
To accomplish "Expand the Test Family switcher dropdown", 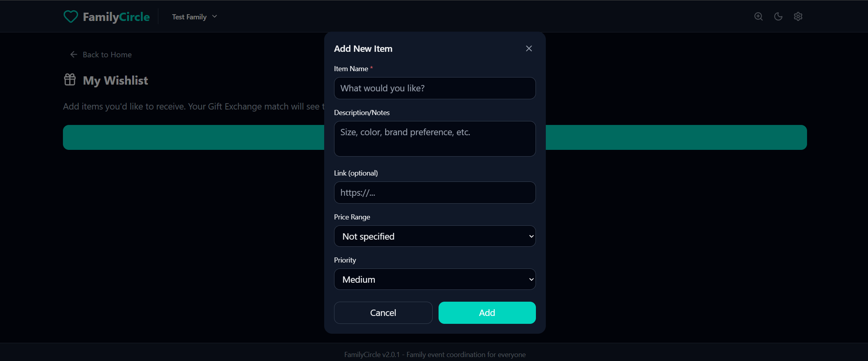I will pos(194,17).
